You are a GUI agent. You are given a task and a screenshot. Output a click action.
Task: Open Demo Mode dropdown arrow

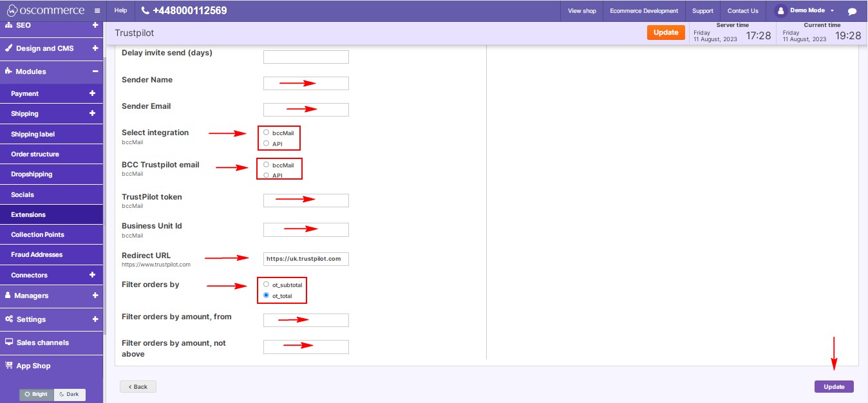[x=833, y=11]
